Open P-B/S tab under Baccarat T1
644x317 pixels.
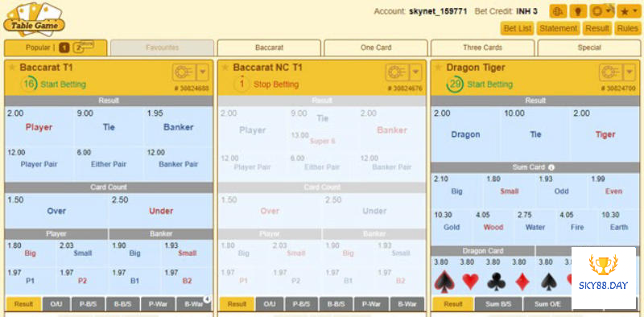coord(88,304)
